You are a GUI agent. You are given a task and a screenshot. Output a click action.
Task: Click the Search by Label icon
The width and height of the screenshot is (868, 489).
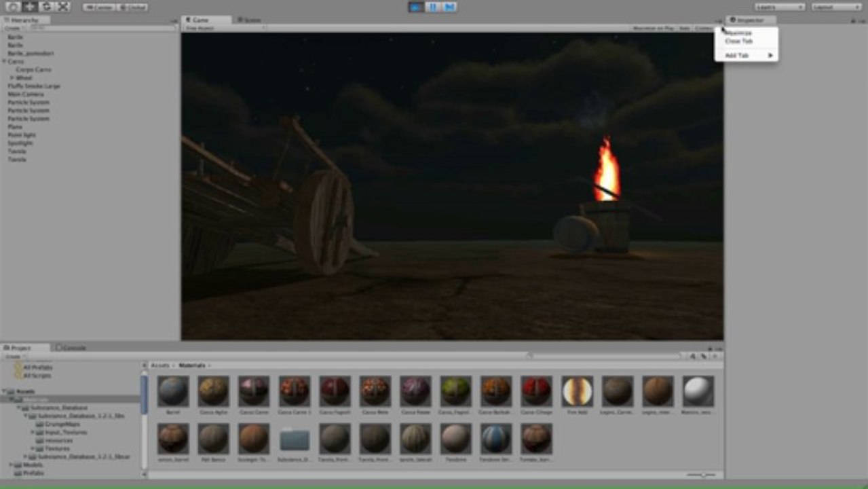pos(704,356)
